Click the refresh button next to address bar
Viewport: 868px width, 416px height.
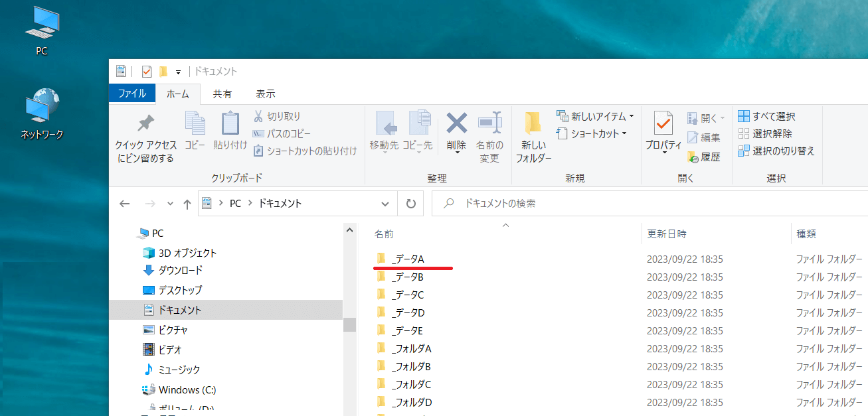(x=410, y=203)
